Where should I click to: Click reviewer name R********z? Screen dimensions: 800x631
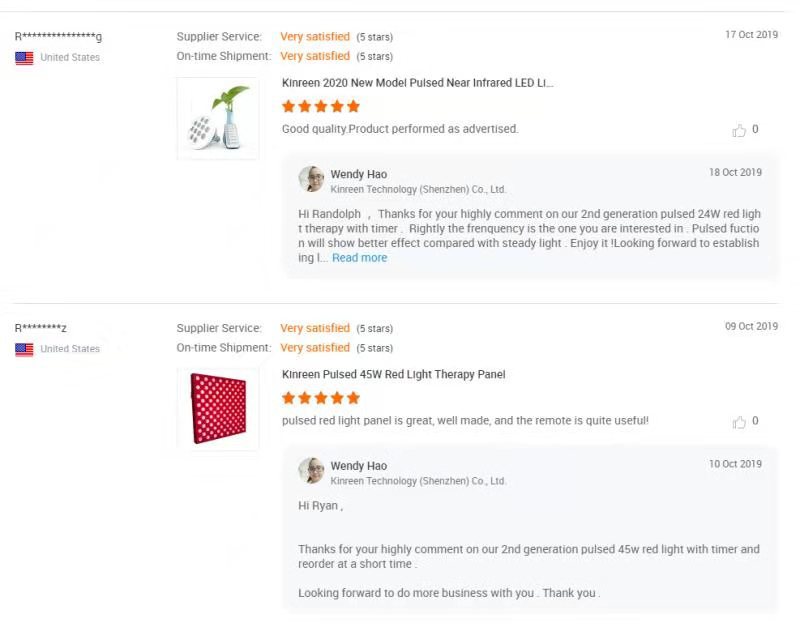(41, 328)
